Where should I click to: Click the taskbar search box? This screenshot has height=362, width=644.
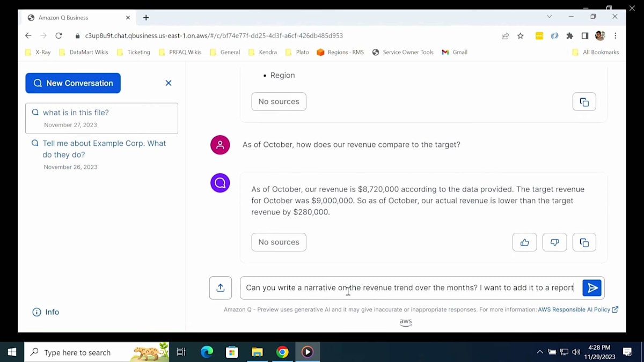coord(97,352)
